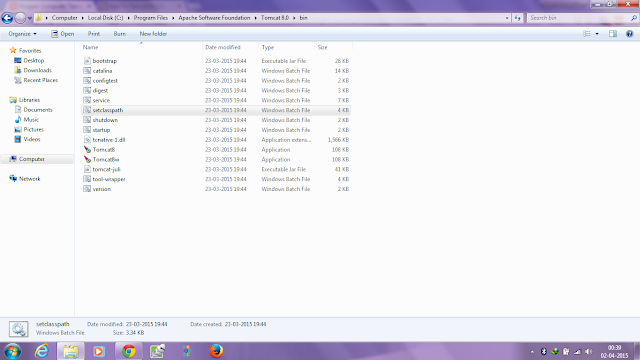The height and width of the screenshot is (360, 640).
Task: Select the tomcat-juli jar file icon
Action: click(87, 169)
